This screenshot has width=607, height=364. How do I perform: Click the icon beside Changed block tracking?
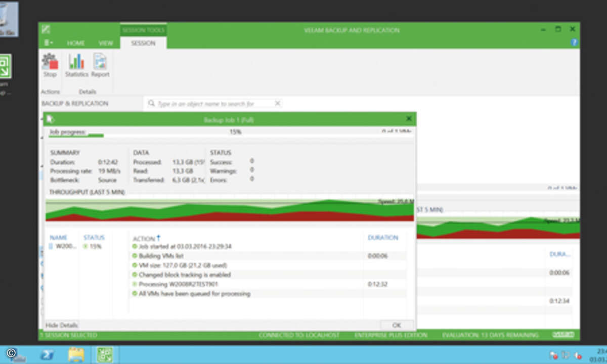(x=135, y=275)
